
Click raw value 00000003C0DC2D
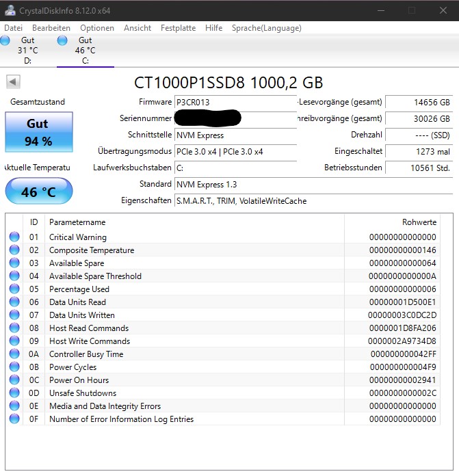pos(402,315)
